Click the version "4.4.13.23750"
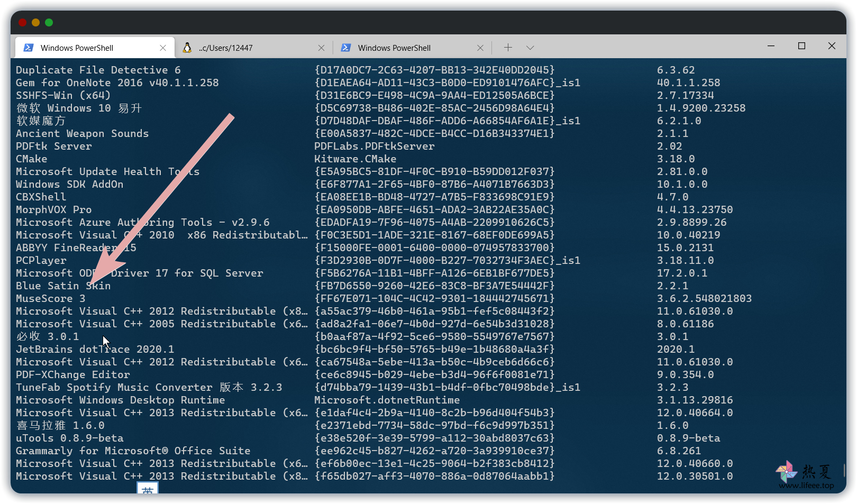This screenshot has height=504, width=857. pos(695,209)
